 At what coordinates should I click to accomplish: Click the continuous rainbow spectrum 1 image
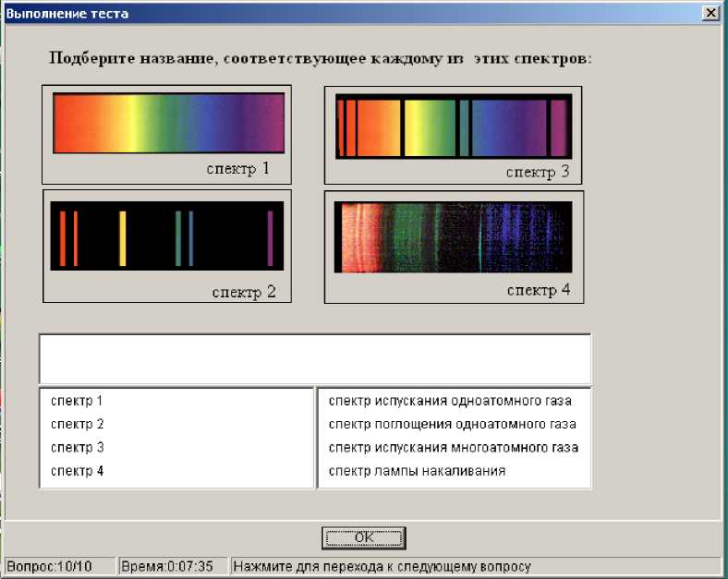[168, 123]
